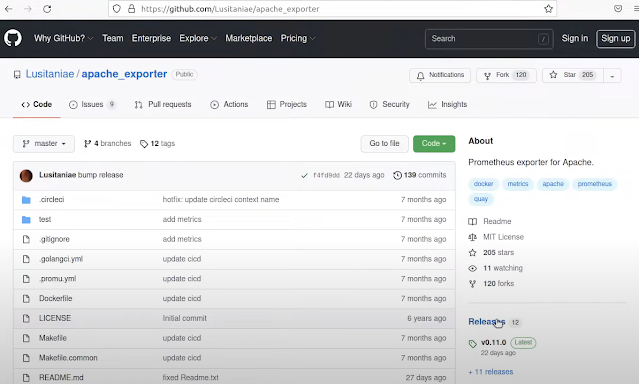Click the branch icon next to 4 branches

87,143
